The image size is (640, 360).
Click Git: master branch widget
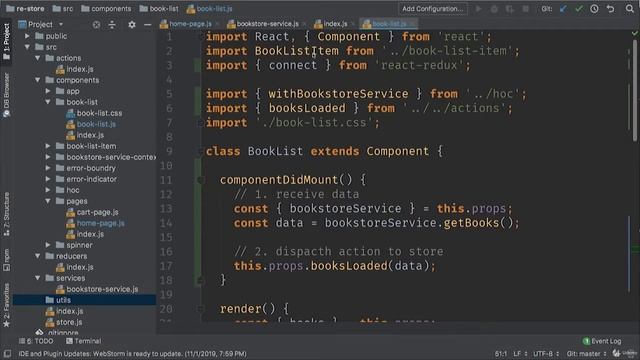587,353
